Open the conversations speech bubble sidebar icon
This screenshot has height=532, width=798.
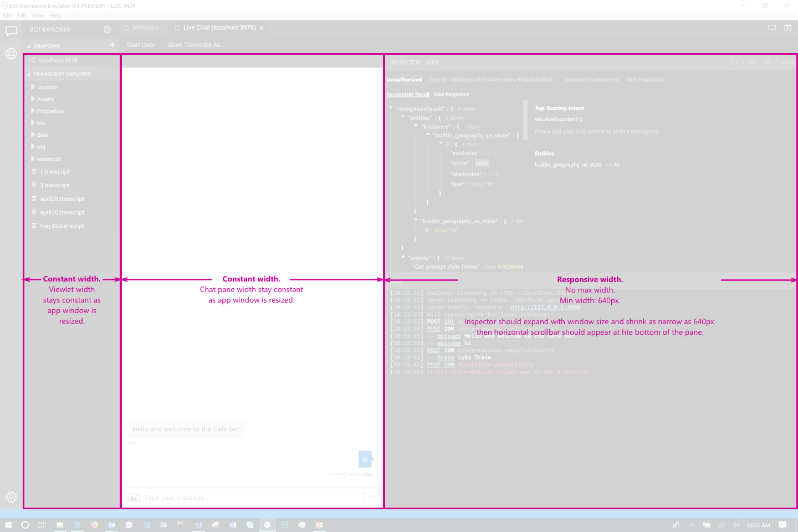click(11, 31)
